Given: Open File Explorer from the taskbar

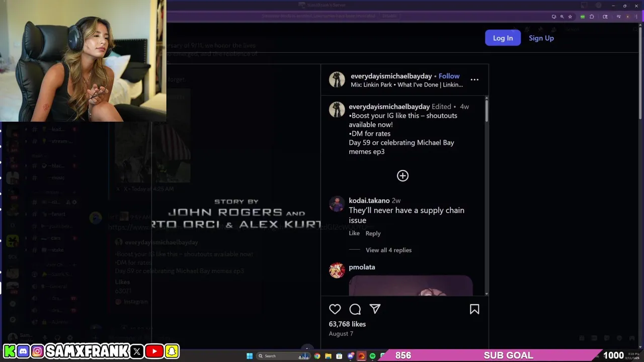Looking at the screenshot, I should coord(328,356).
